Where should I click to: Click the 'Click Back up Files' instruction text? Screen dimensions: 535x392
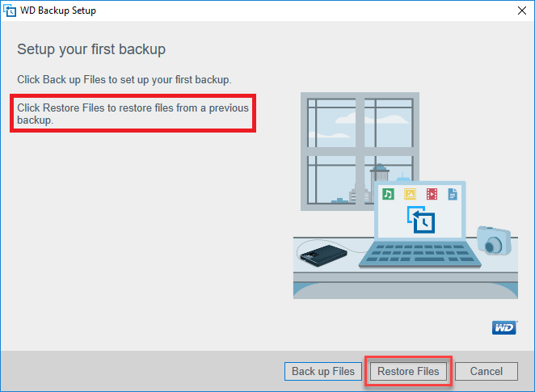124,80
